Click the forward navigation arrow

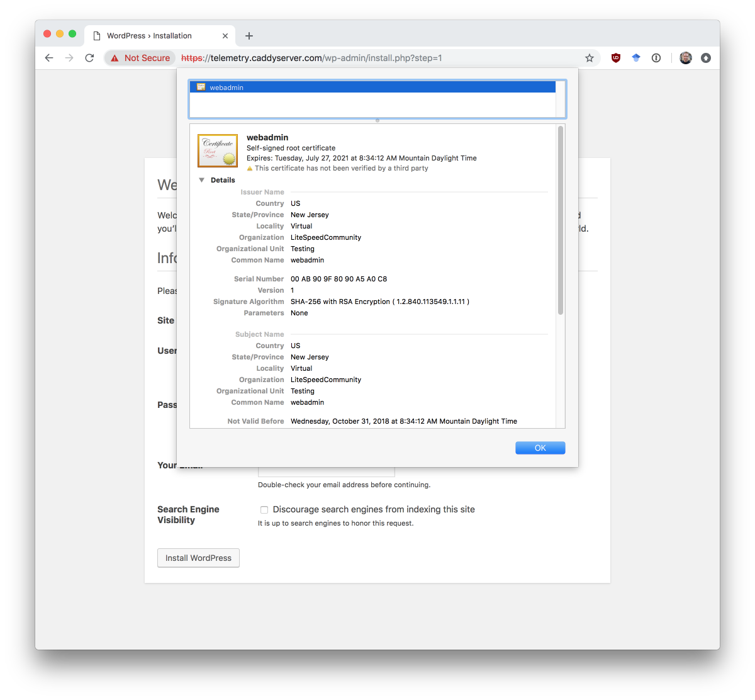click(69, 58)
